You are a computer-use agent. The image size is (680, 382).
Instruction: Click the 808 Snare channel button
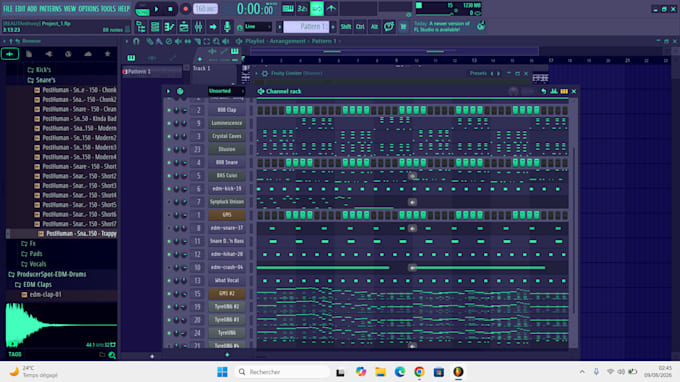pyautogui.click(x=226, y=163)
